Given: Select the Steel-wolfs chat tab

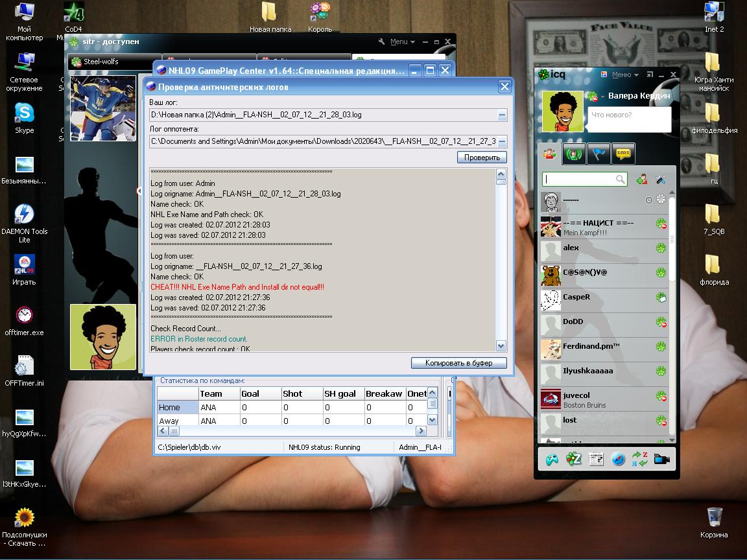Looking at the screenshot, I should [114, 62].
